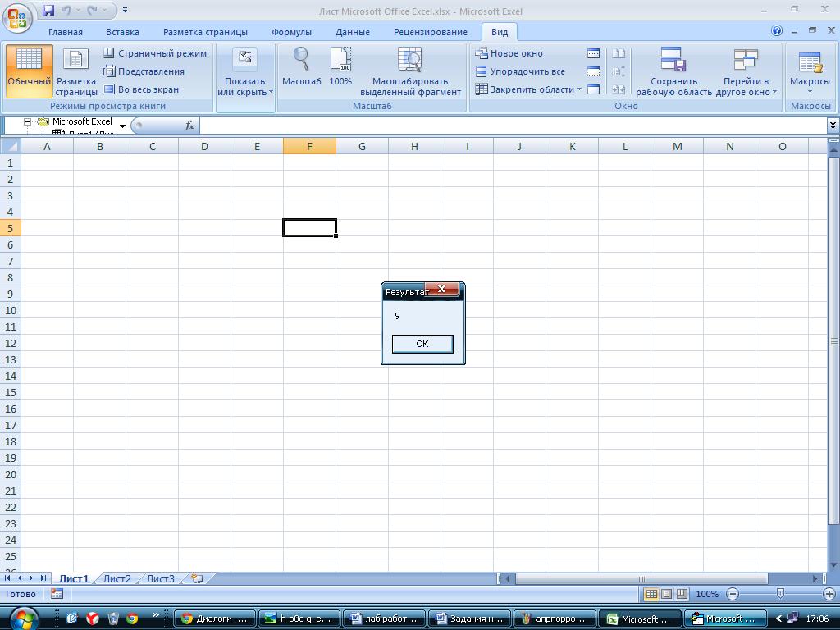Open Рецензирование ribbon tab
840x630 pixels.
pos(430,32)
